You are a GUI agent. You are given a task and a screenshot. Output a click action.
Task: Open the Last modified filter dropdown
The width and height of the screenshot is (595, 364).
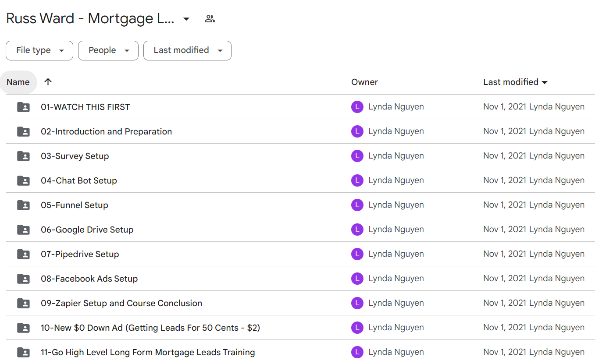tap(187, 50)
